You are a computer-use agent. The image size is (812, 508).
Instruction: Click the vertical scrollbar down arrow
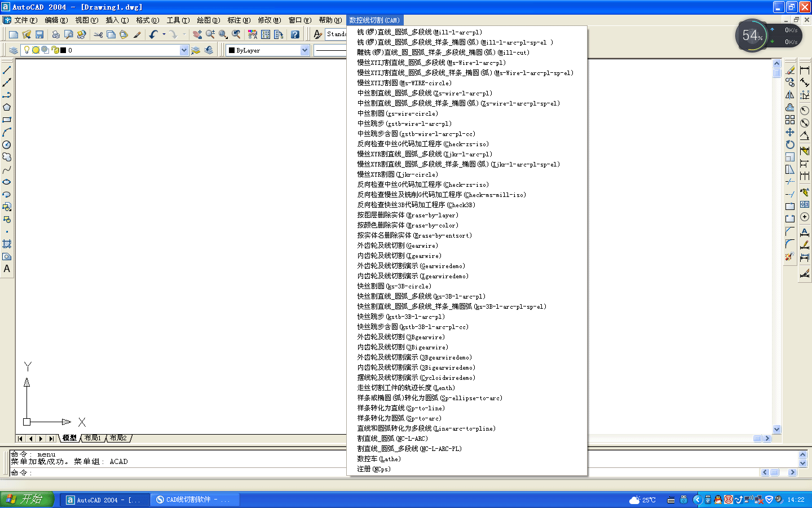click(x=776, y=429)
